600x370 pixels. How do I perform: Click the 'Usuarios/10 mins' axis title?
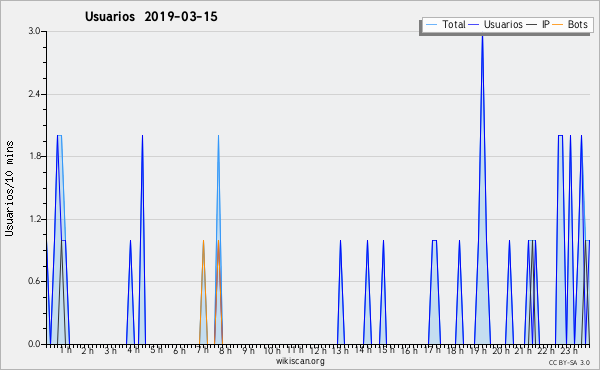[x=9, y=188]
